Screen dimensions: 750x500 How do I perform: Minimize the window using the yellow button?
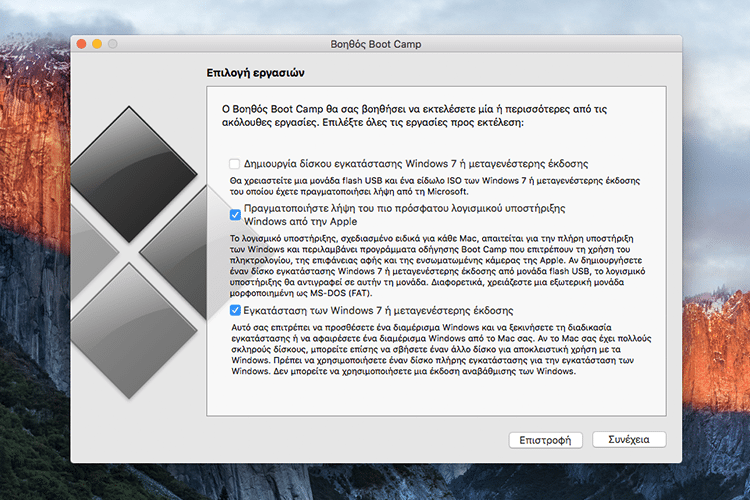(x=97, y=45)
